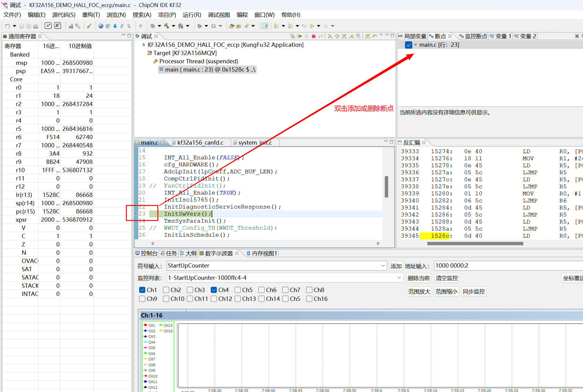Image resolution: width=583 pixels, height=392 pixels.
Task: Click the open folder search icon
Action: coord(232,26)
